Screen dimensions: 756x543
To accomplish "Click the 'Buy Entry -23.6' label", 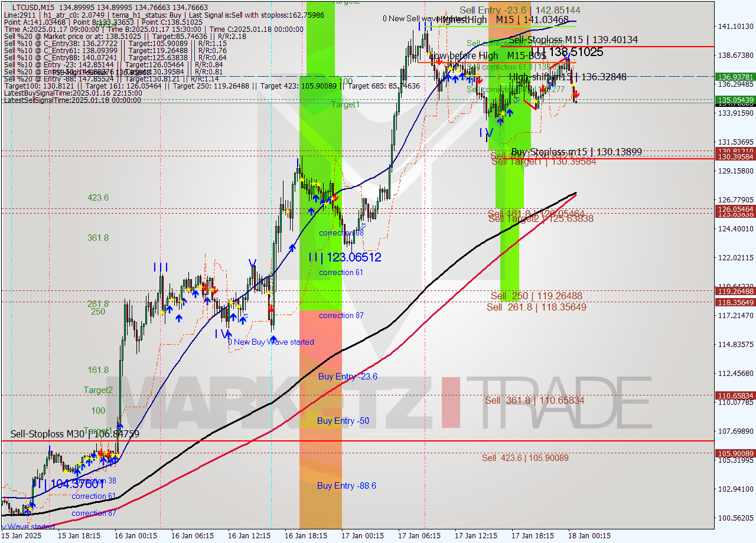I will 347,377.
